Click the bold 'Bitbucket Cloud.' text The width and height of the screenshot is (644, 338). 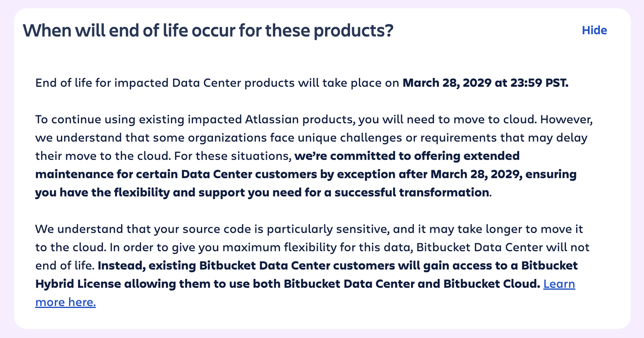[x=491, y=284]
